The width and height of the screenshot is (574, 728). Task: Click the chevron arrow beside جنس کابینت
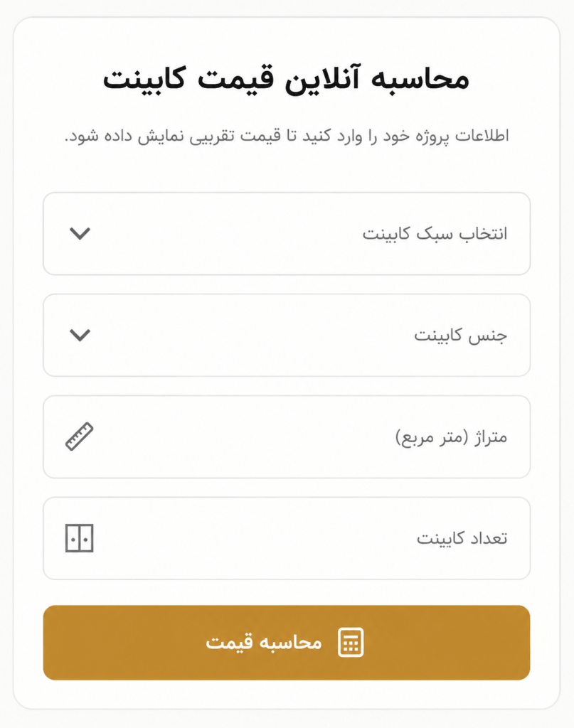(x=80, y=335)
